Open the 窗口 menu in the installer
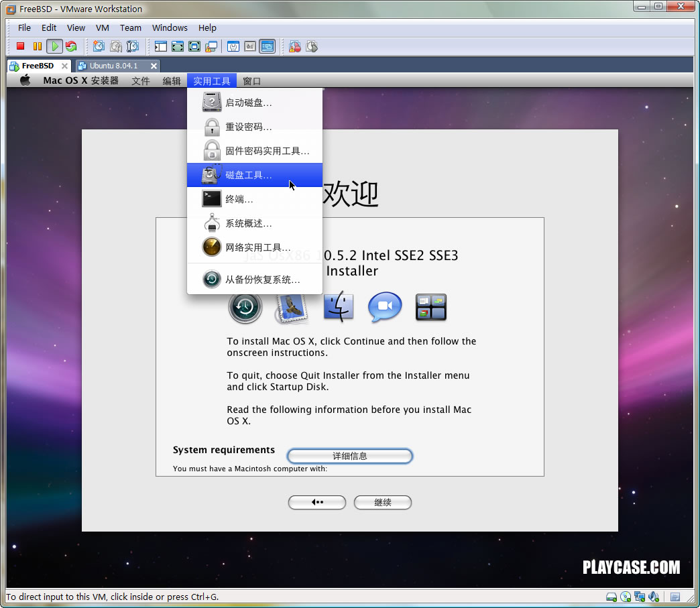The height and width of the screenshot is (608, 700). point(251,80)
